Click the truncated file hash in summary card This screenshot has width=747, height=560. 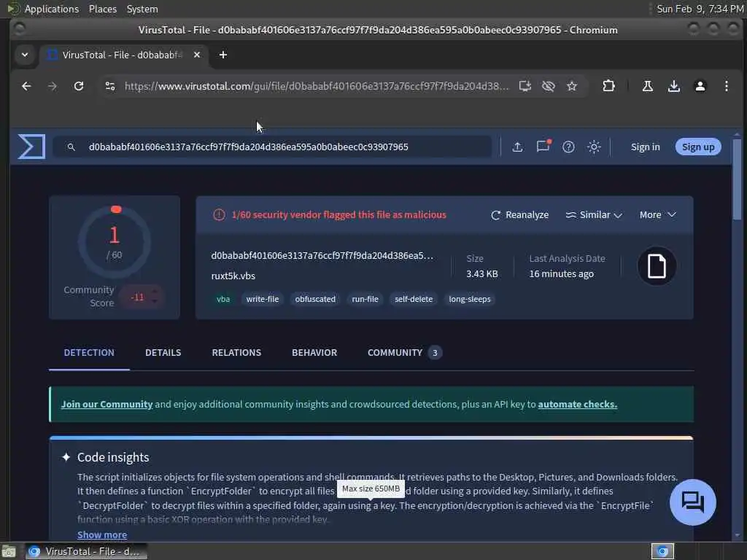322,256
